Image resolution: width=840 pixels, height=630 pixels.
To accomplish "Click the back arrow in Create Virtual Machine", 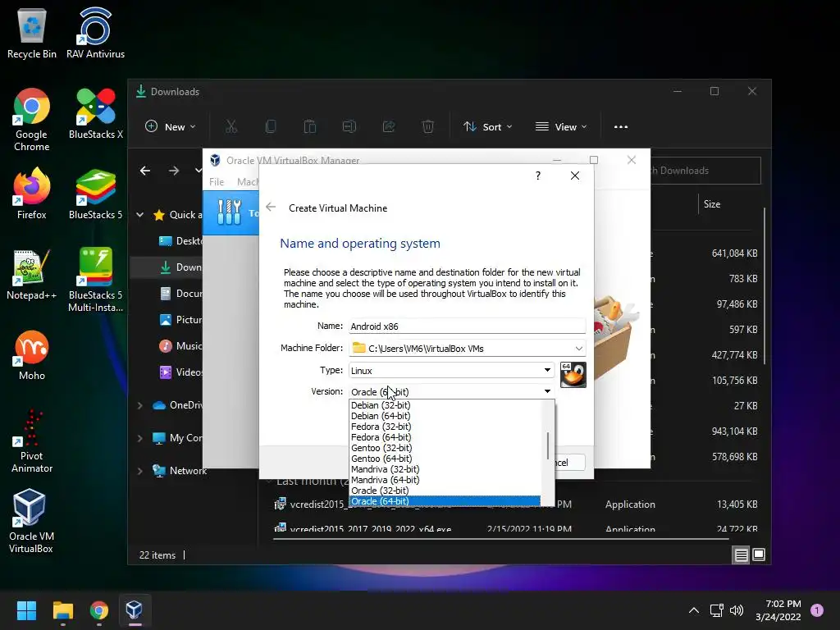I will [271, 208].
